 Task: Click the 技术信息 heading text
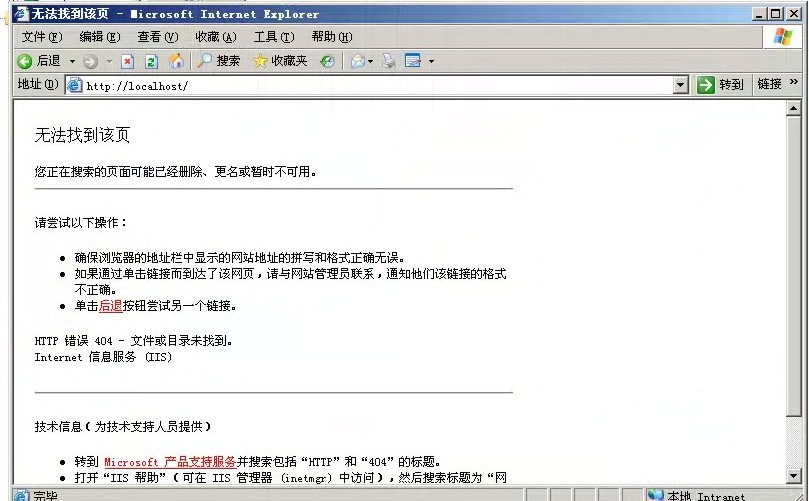pos(123,427)
